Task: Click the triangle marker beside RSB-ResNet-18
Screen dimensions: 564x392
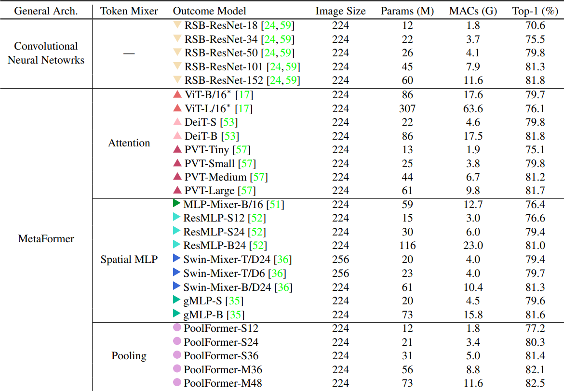Action: pyautogui.click(x=177, y=25)
